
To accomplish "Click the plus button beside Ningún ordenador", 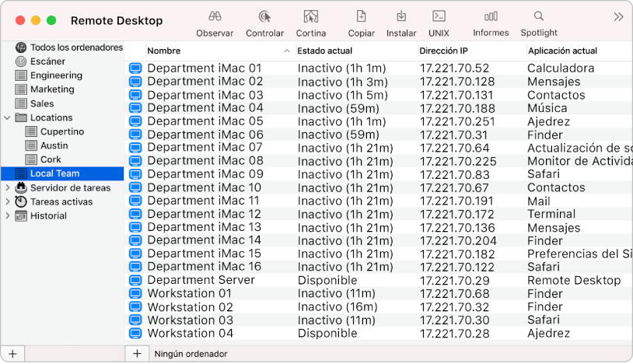I will pyautogui.click(x=138, y=354).
